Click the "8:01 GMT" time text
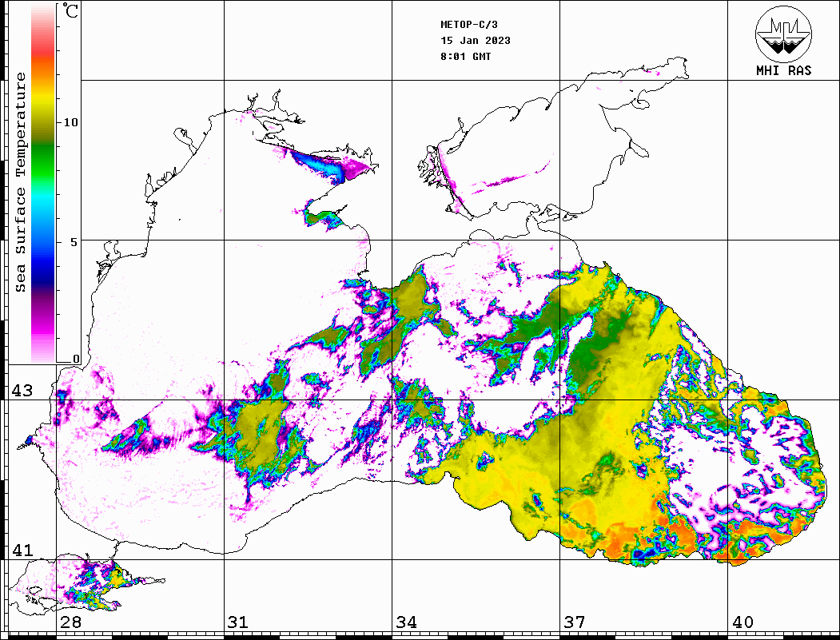The image size is (840, 640). 465,56
